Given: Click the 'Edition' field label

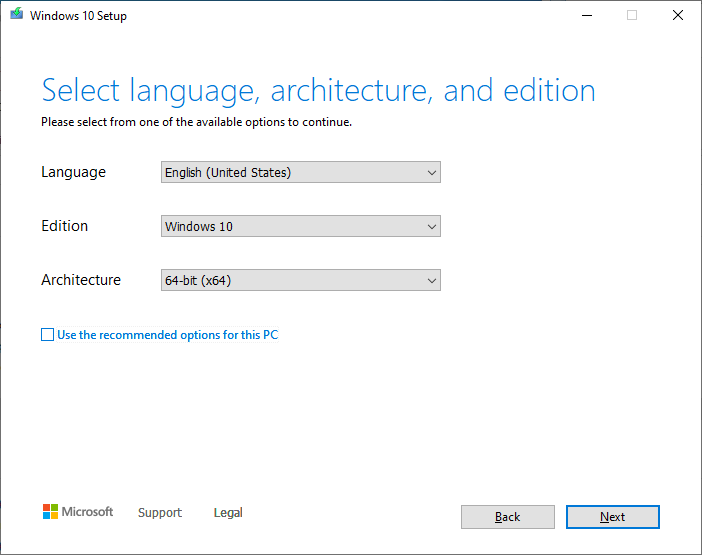Looking at the screenshot, I should 65,226.
